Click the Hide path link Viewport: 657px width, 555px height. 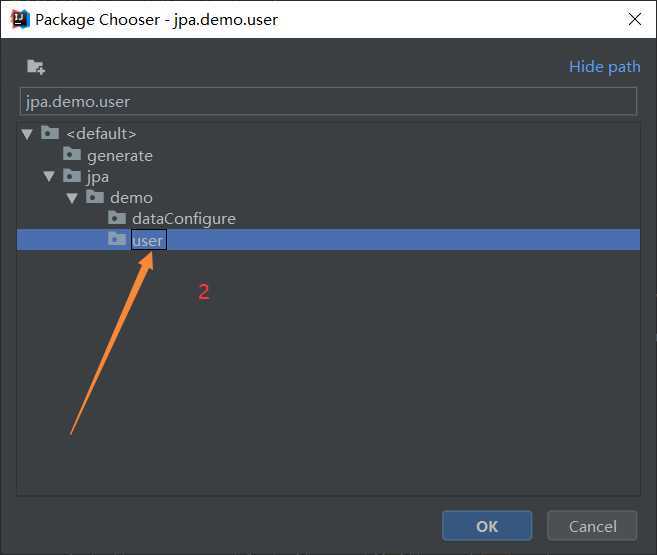click(x=604, y=67)
